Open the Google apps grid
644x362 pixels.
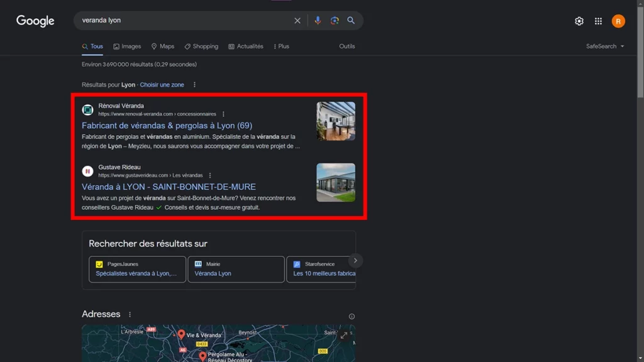pos(598,20)
